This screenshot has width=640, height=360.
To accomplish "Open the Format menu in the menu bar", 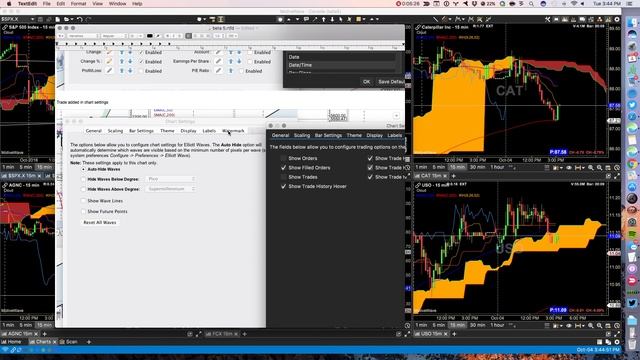I will (x=78, y=4).
